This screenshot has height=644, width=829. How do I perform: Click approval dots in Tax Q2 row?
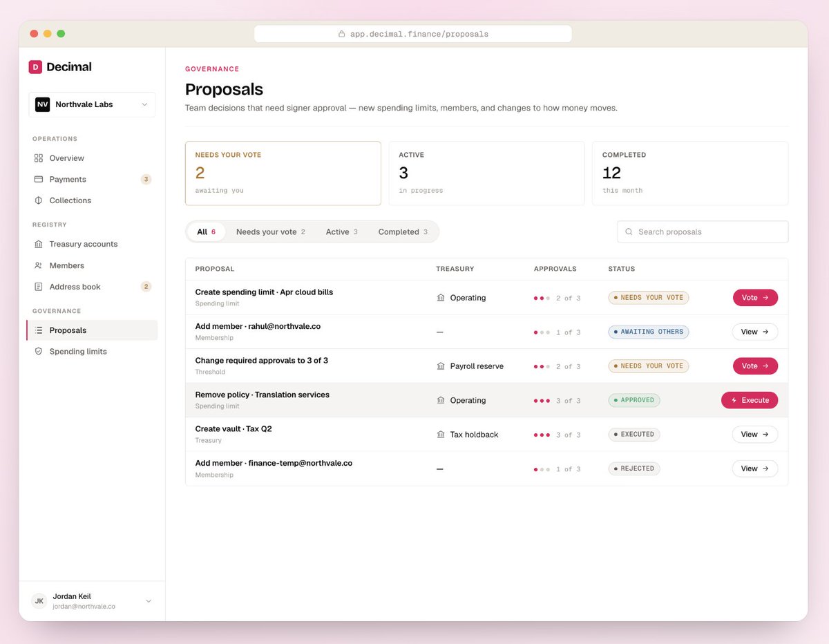click(542, 435)
